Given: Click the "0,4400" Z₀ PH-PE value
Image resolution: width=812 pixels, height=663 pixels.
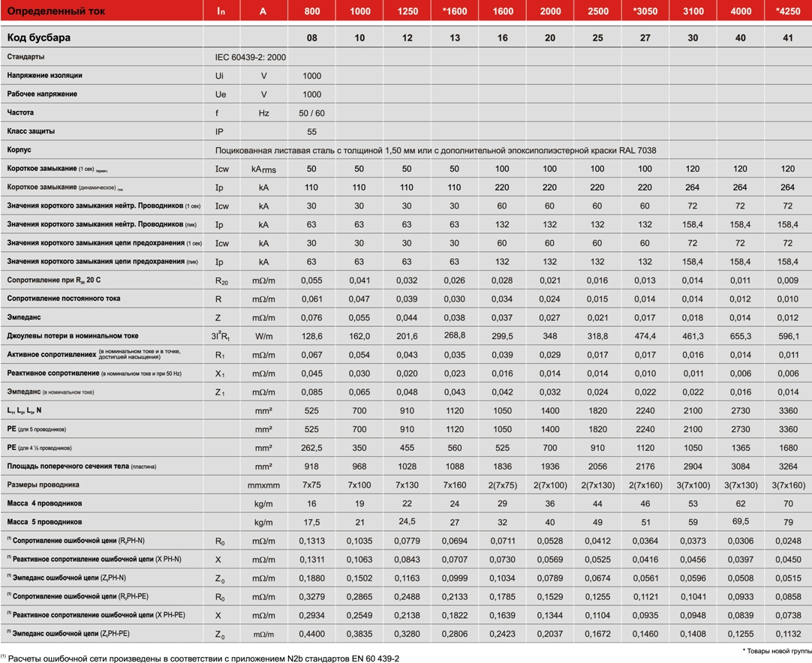Looking at the screenshot, I should pyautogui.click(x=311, y=634).
